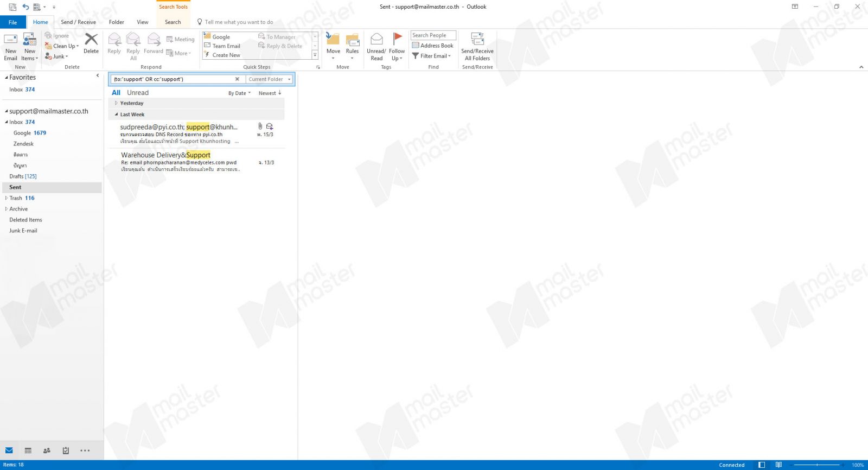868x470 pixels.
Task: Click Tell me what you want to do
Action: pos(235,22)
